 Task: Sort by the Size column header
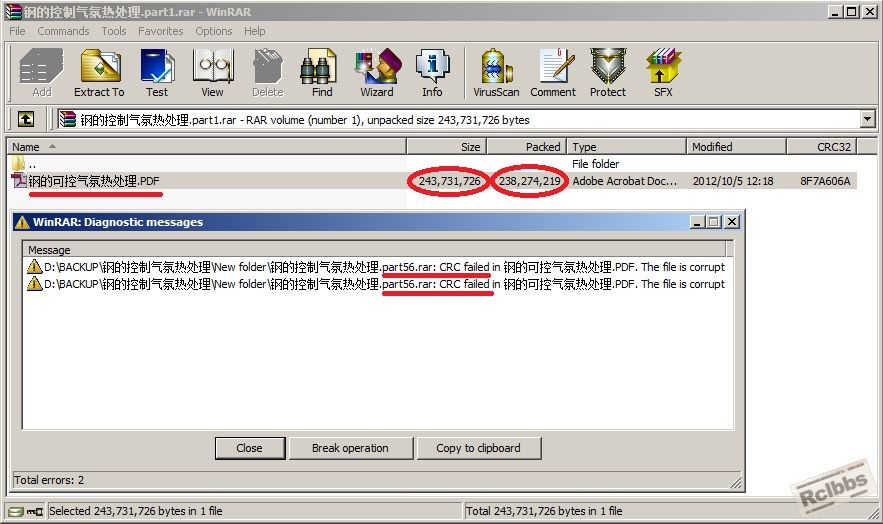point(447,147)
